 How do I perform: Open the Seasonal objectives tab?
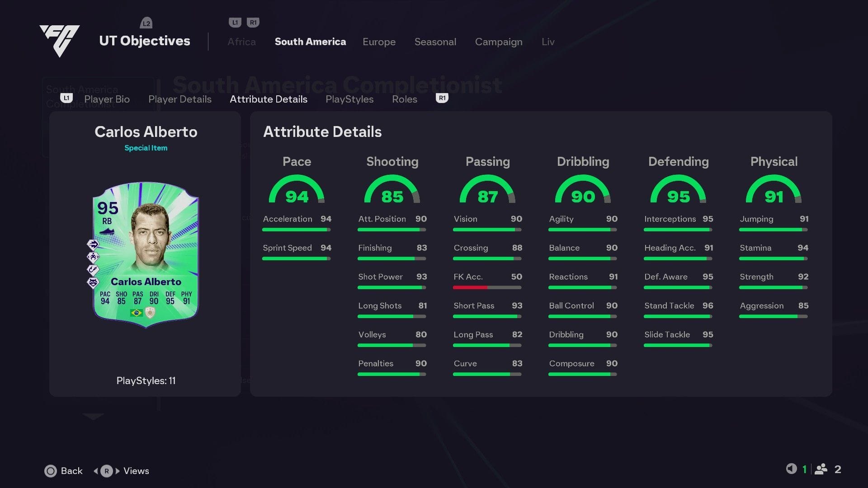click(435, 42)
